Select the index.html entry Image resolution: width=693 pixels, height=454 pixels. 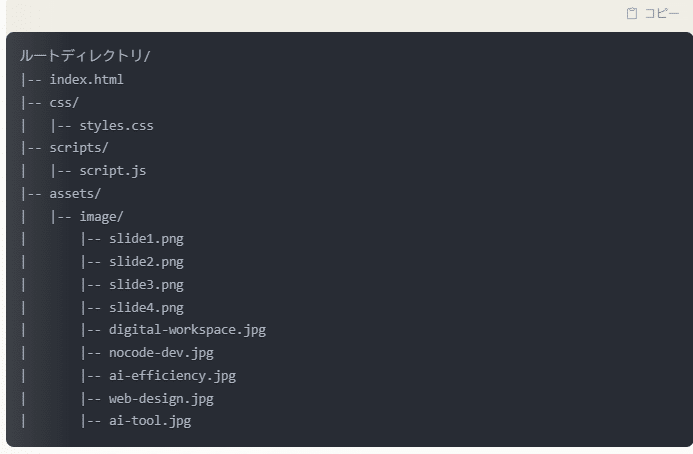(86, 80)
